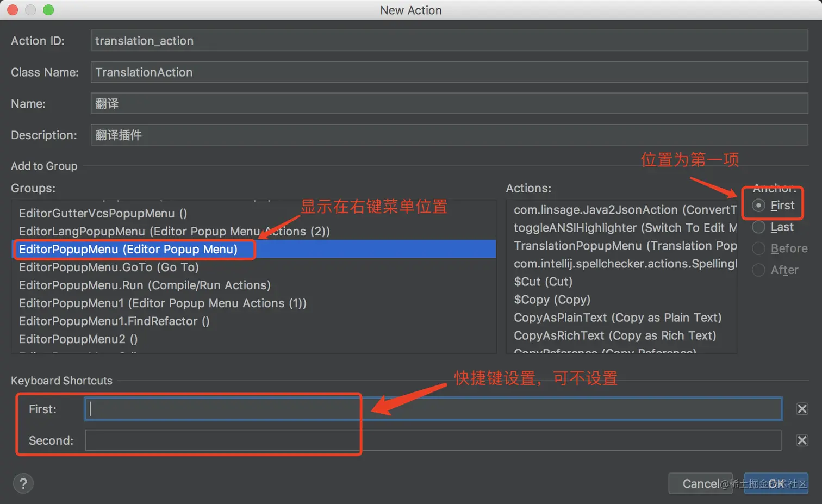This screenshot has width=822, height=504.
Task: Select com.linsage.Java2JsonAction in Actions list
Action: click(x=621, y=209)
